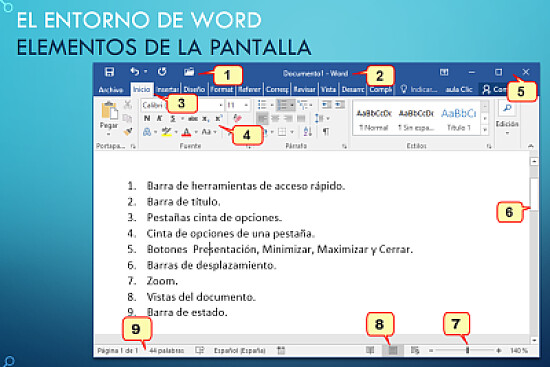The image size is (550, 367).
Task: Click the Format Painter brush icon
Action: click(x=128, y=132)
